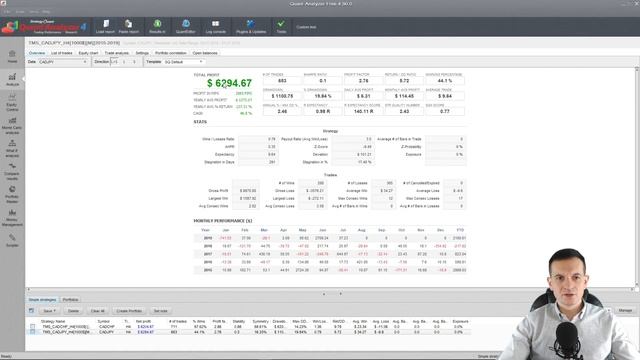
Task: Click the Manage button
Action: click(625, 311)
